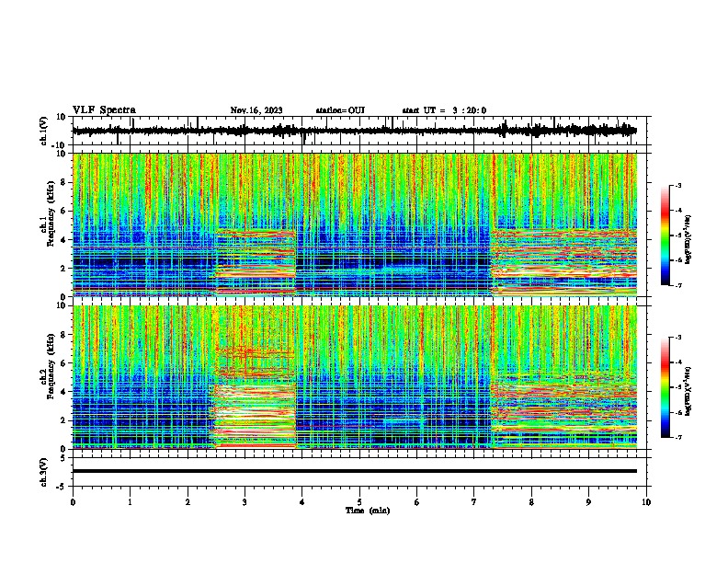Click the "-3" label on ch.1 color bar
Image resolution: width=728 pixels, height=563 pixels.
[677, 185]
